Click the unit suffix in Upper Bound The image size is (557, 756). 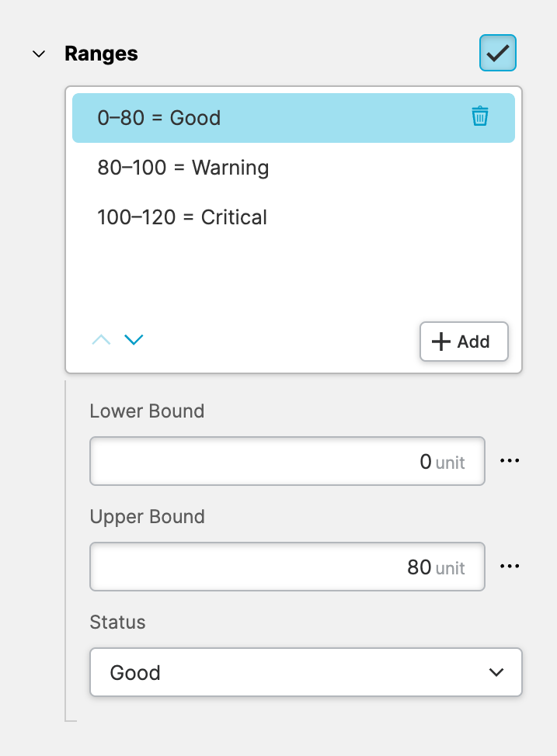coord(450,568)
